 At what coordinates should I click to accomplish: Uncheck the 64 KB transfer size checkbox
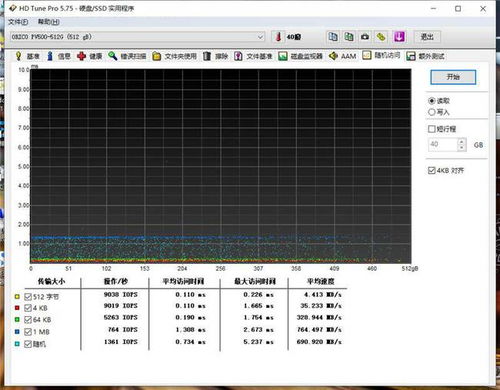click(28, 320)
